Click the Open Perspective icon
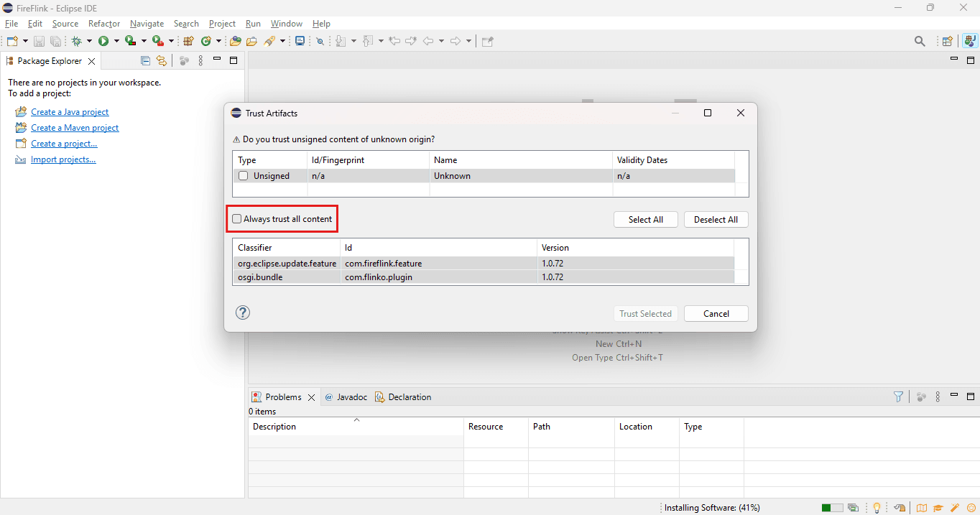The width and height of the screenshot is (980, 515). pyautogui.click(x=948, y=42)
